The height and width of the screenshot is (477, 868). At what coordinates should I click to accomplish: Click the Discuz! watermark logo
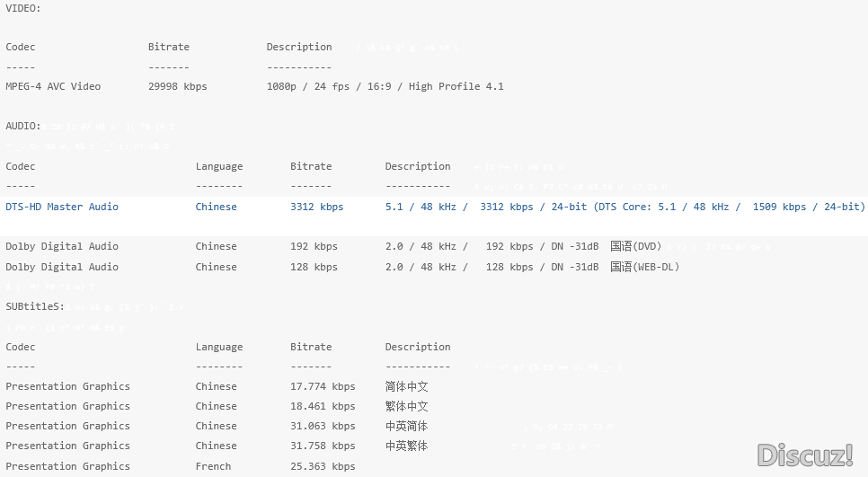(804, 455)
